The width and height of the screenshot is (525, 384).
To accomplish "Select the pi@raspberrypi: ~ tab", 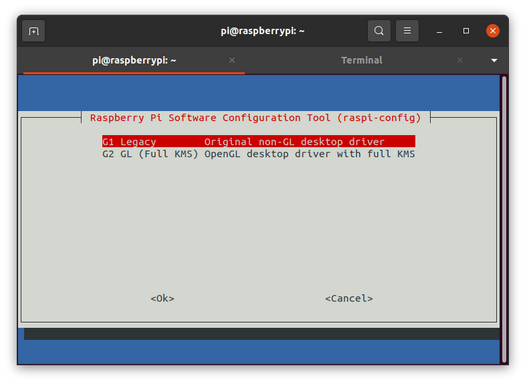I will tap(134, 60).
